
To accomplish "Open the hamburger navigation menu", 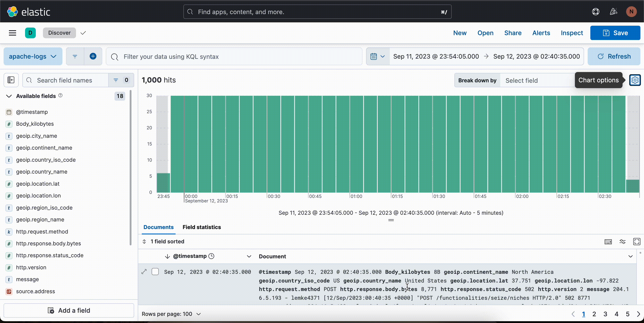I will tap(13, 33).
